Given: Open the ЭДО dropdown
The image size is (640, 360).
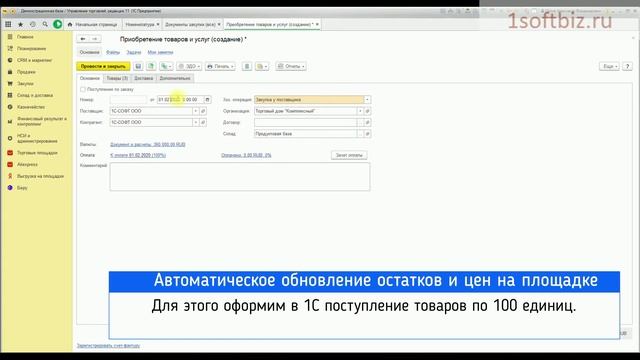Looking at the screenshot, I should [x=189, y=66].
